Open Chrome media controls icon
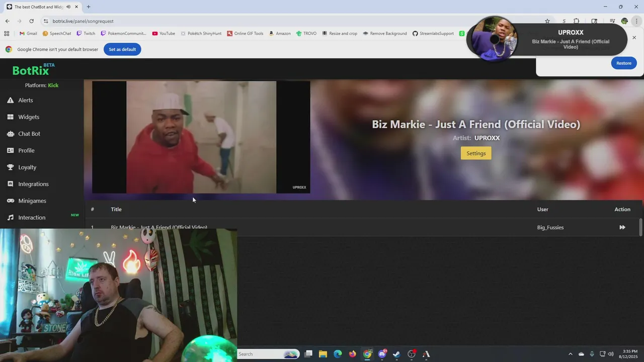644x362 pixels. 612,21
